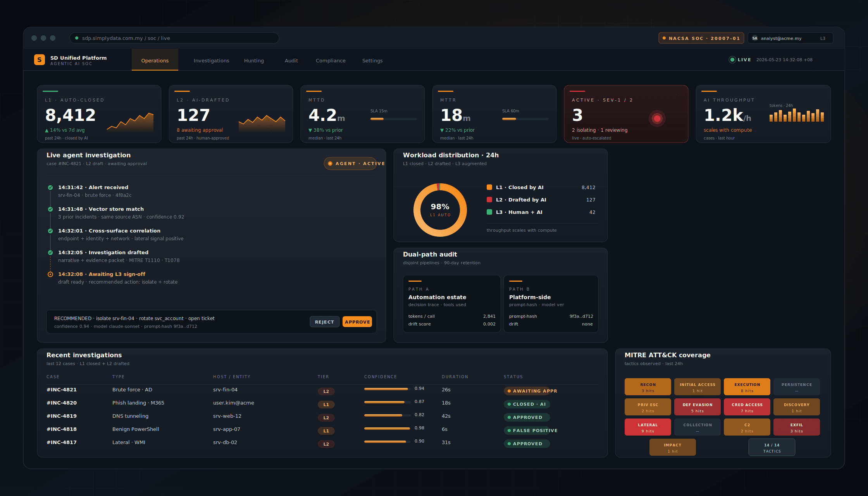Switch to the Investigations tab

(x=212, y=60)
